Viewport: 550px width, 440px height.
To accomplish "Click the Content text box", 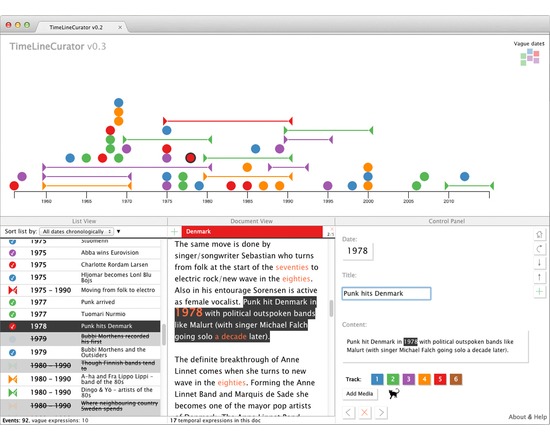I will click(435, 346).
